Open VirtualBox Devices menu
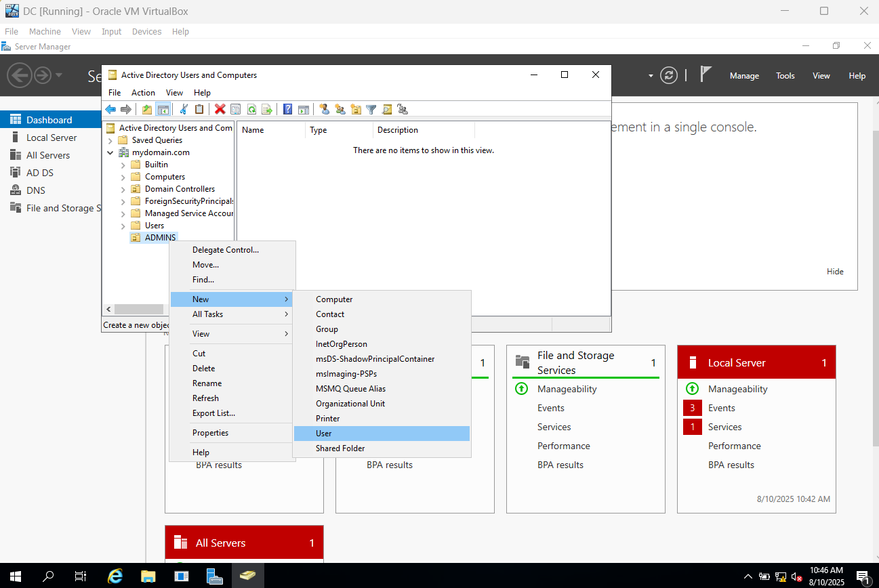The width and height of the screenshot is (879, 588). point(146,31)
